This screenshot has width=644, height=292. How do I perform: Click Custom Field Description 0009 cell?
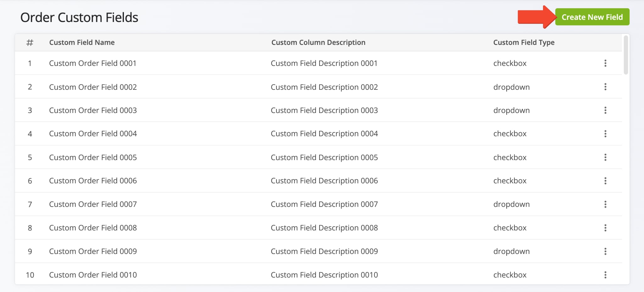(x=324, y=251)
